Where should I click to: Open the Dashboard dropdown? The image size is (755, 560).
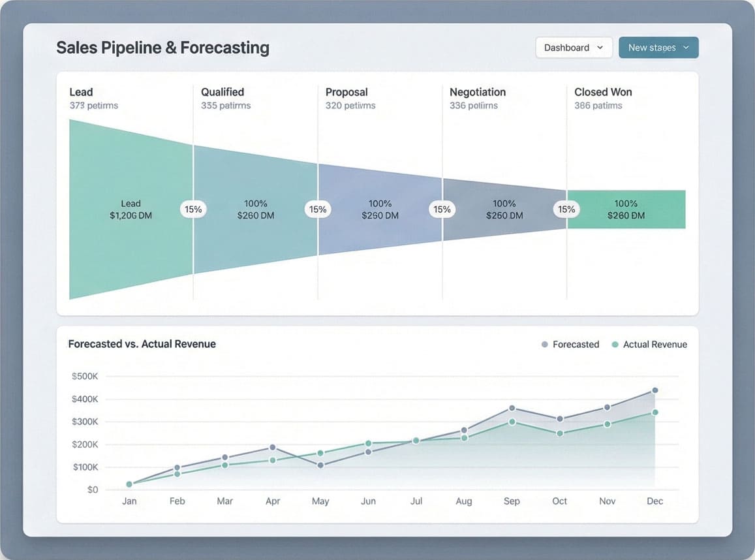(574, 47)
